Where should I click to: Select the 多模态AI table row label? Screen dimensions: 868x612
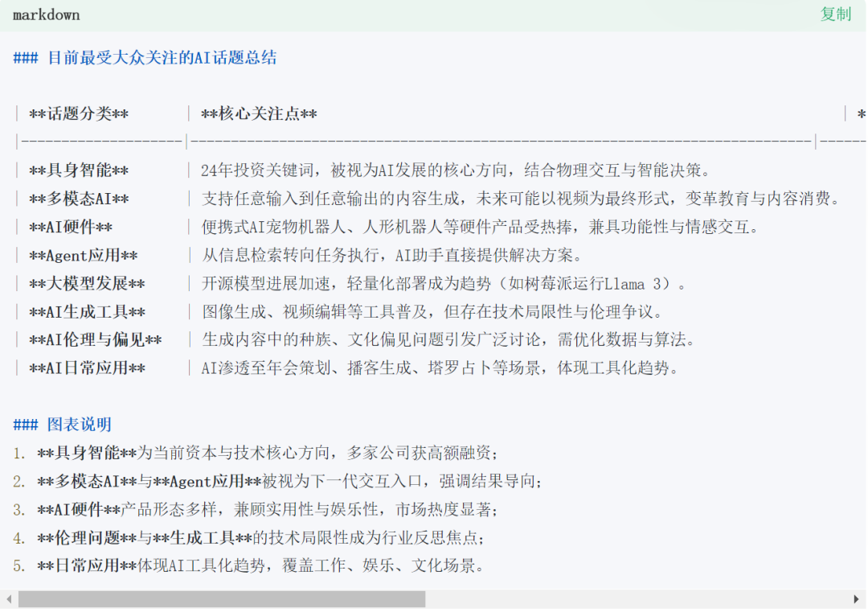click(x=79, y=199)
